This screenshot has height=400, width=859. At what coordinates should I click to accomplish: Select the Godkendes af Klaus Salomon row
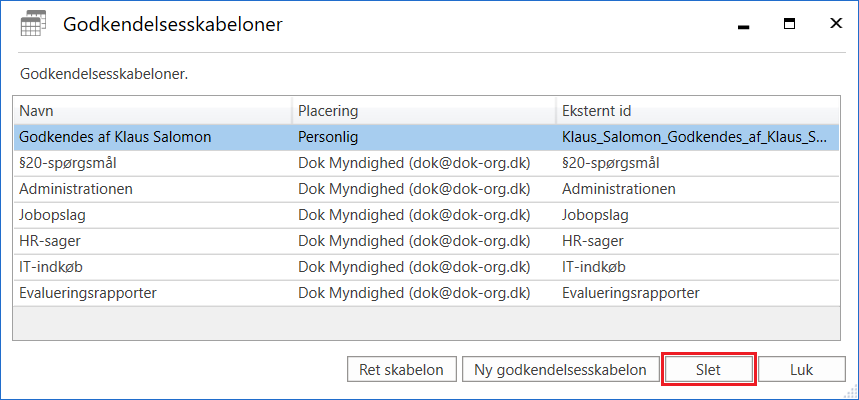click(116, 137)
